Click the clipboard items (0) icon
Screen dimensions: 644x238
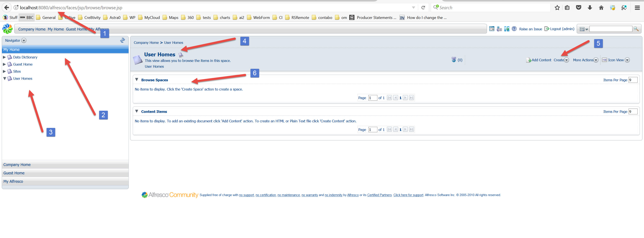(x=454, y=60)
